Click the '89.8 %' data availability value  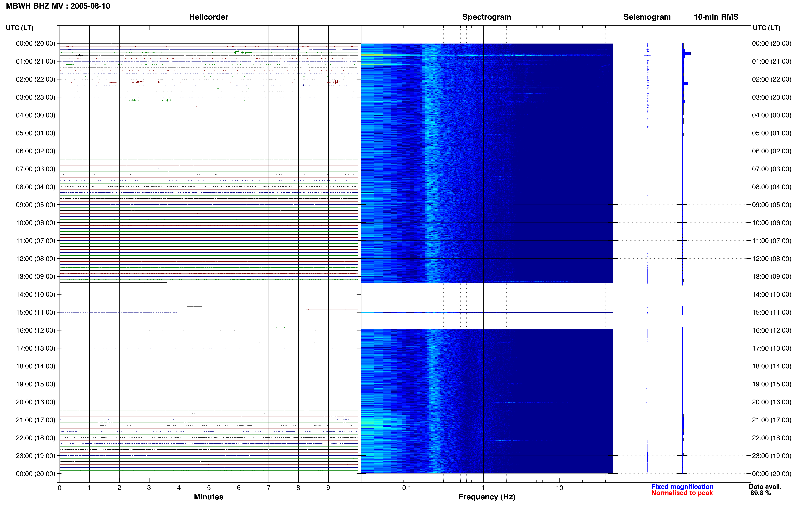(761, 493)
